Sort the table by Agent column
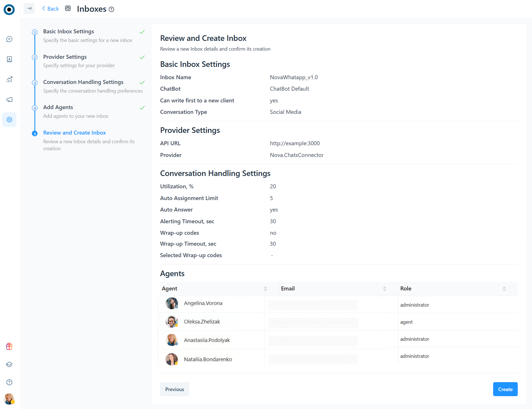 265,289
